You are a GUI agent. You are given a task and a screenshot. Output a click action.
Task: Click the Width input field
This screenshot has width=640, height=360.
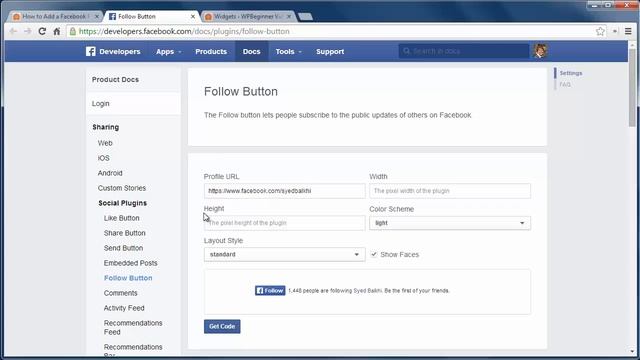coord(450,191)
